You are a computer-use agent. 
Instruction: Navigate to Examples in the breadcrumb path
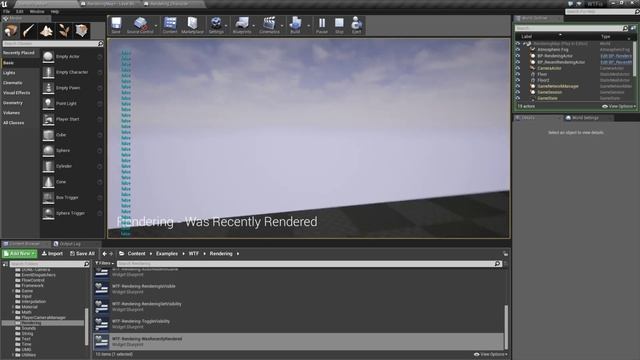click(x=167, y=253)
